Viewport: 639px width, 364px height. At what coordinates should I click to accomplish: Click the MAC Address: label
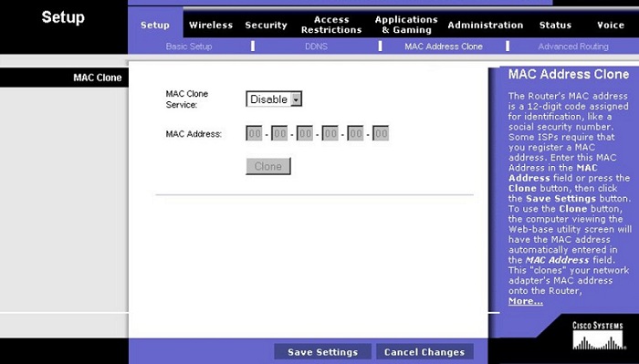click(194, 134)
